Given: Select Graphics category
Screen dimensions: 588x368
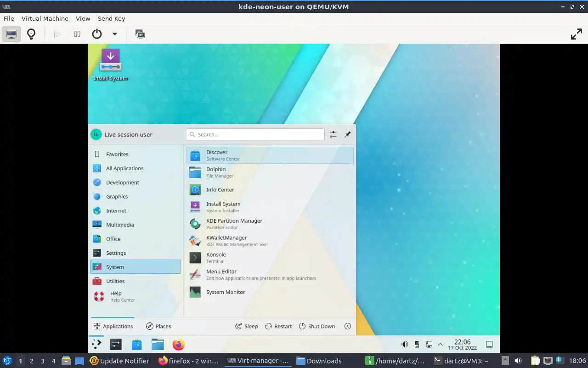Looking at the screenshot, I should (136, 196).
